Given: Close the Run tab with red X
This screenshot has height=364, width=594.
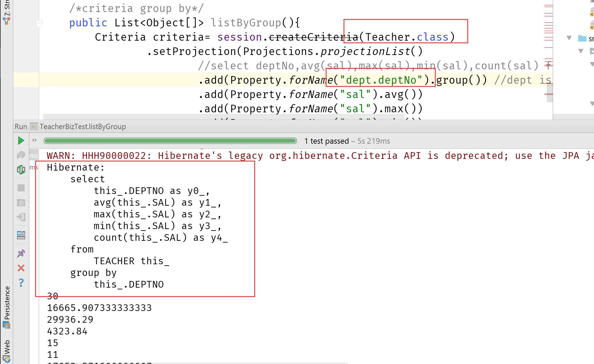Looking at the screenshot, I should click(x=21, y=268).
